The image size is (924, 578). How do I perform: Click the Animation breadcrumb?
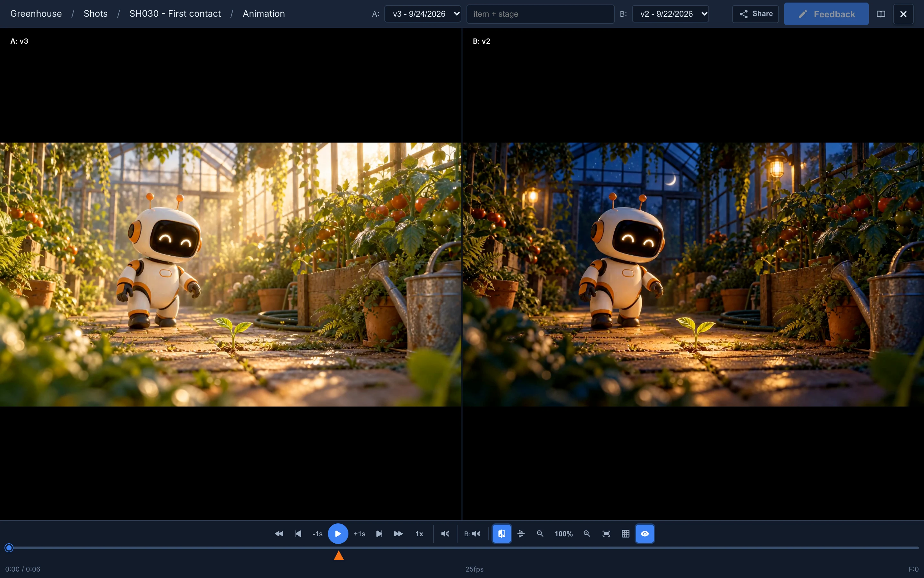click(264, 14)
